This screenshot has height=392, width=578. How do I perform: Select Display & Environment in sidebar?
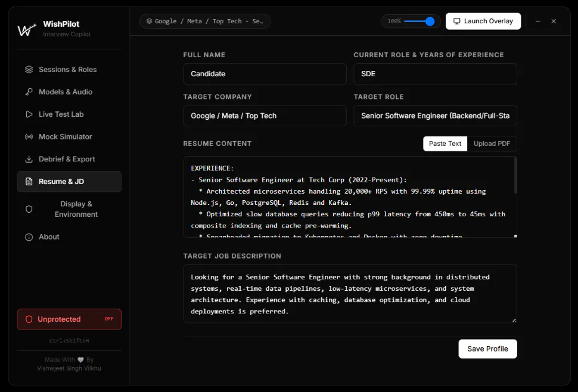pos(69,209)
